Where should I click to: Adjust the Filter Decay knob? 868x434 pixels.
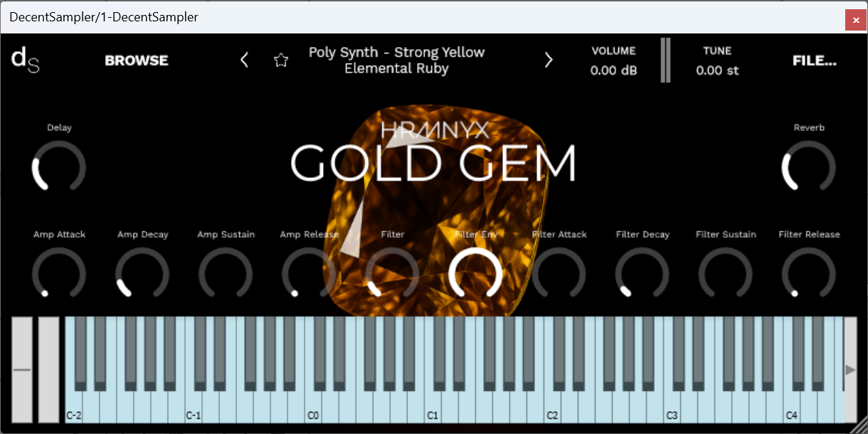(642, 275)
